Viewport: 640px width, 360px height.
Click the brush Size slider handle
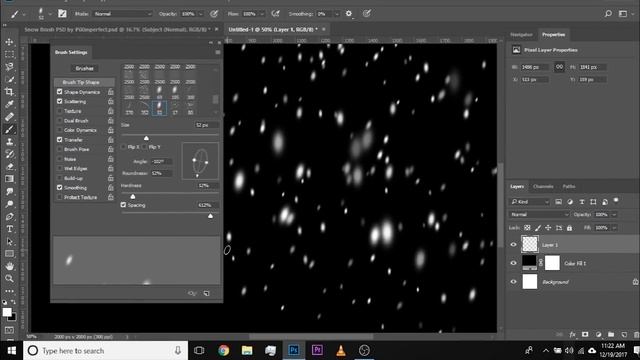click(x=146, y=138)
